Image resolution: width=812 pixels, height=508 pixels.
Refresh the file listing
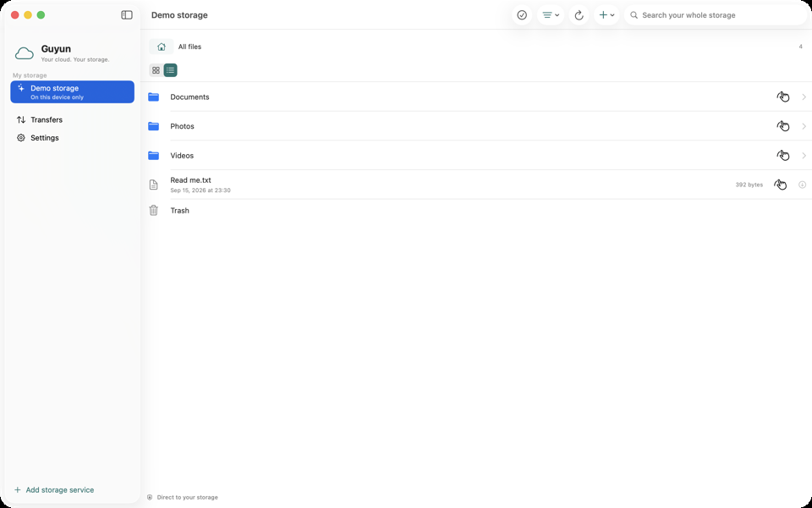579,15
